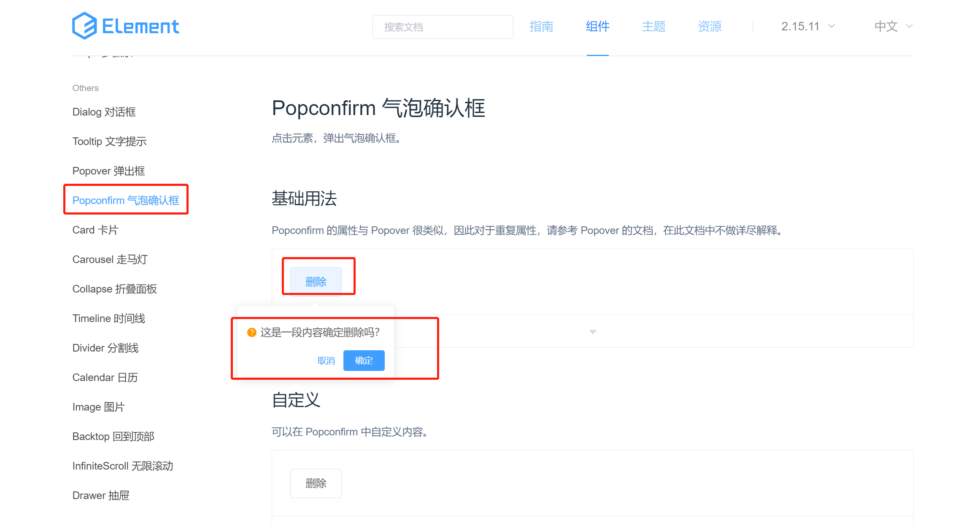Click the Element logo icon
Viewport: 980px width, 526px height.
(x=84, y=26)
